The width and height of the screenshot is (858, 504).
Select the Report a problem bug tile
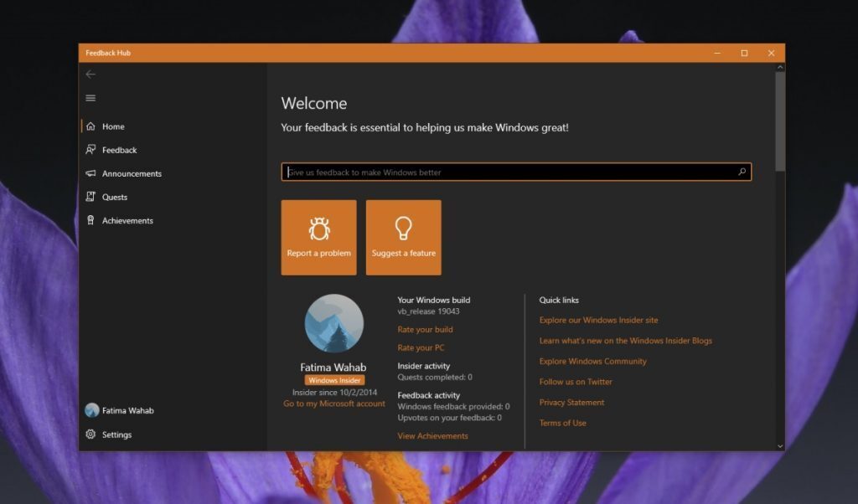pyautogui.click(x=318, y=236)
